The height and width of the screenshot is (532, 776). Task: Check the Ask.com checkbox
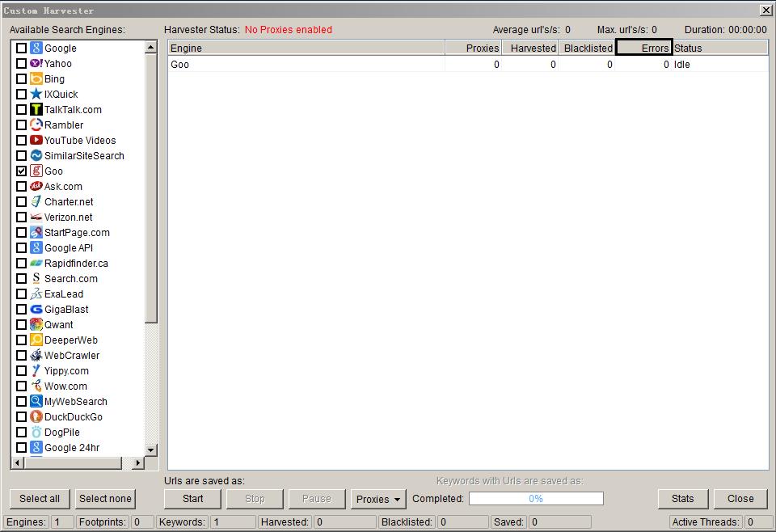tap(21, 186)
